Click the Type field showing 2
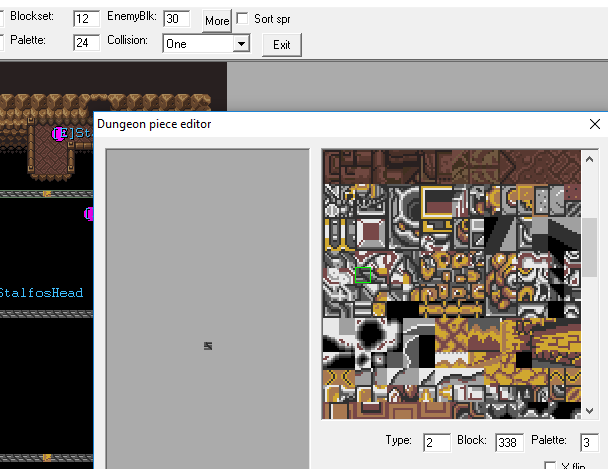The image size is (608, 469). (x=437, y=442)
